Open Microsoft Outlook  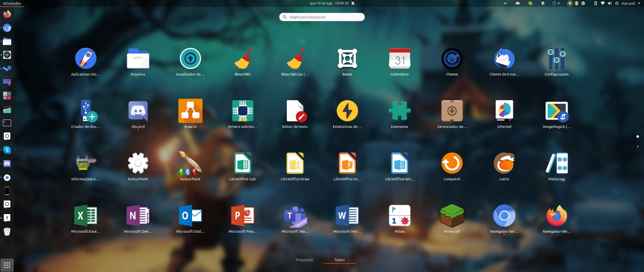tap(190, 216)
